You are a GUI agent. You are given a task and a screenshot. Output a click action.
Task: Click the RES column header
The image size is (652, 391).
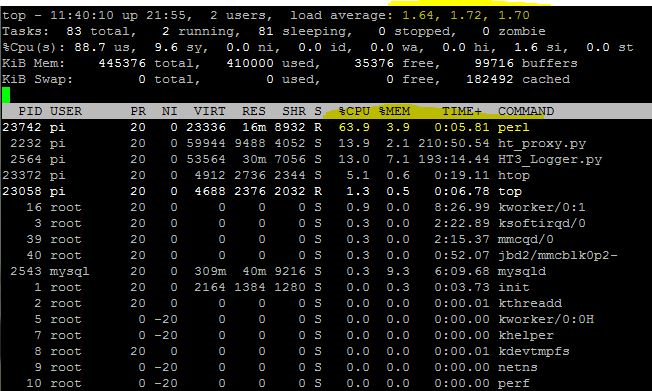point(254,111)
